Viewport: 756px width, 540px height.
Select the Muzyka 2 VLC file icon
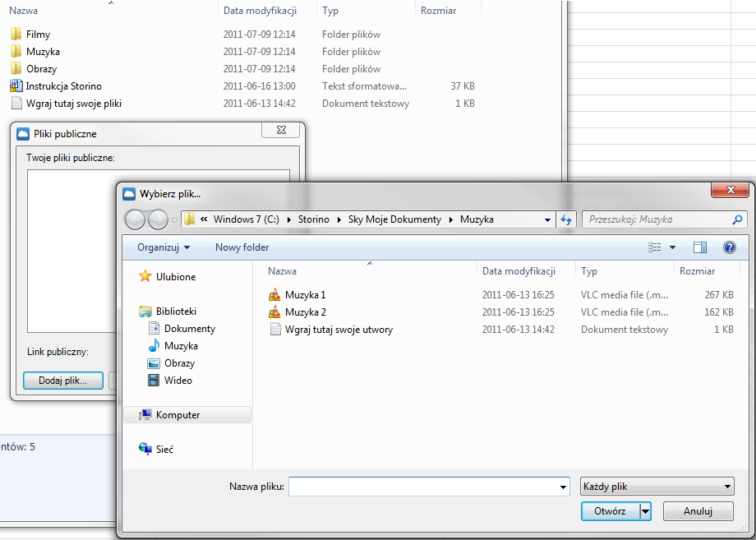(x=274, y=312)
